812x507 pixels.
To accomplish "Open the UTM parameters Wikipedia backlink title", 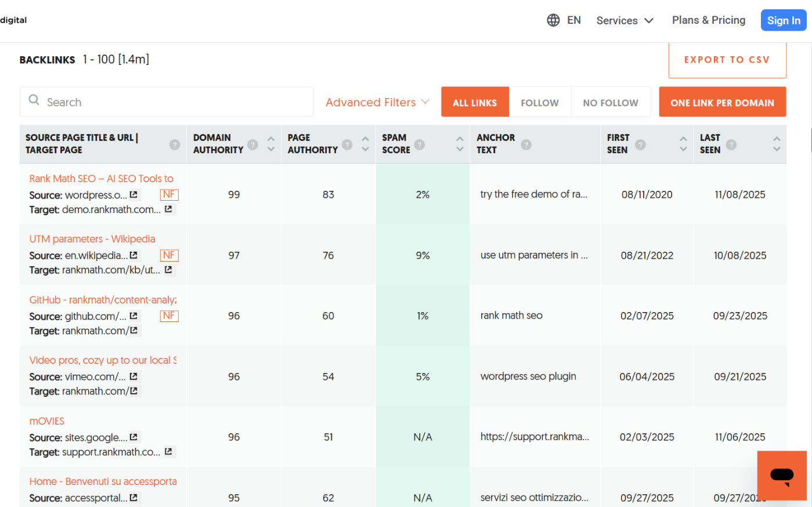I will pyautogui.click(x=92, y=238).
